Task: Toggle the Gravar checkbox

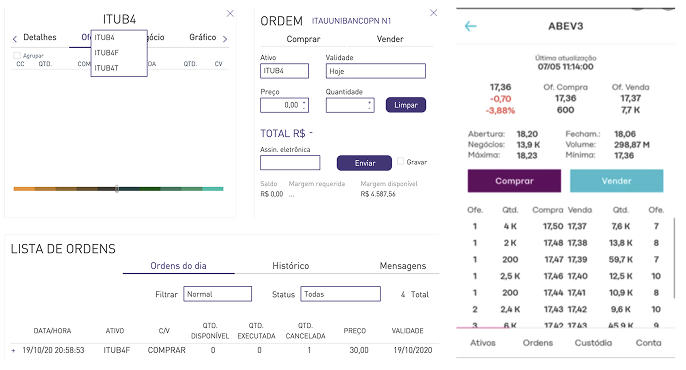Action: pyautogui.click(x=400, y=161)
